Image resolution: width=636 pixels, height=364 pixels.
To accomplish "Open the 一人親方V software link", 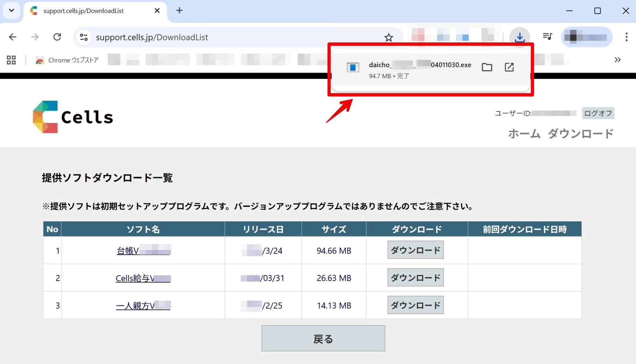I will click(x=143, y=305).
